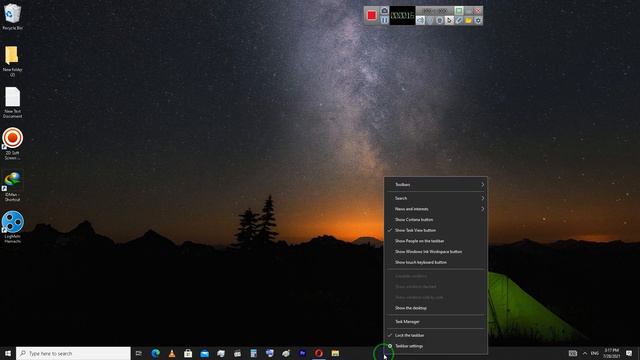Click the taskbar search box
The width and height of the screenshot is (640, 360).
pos(73,353)
